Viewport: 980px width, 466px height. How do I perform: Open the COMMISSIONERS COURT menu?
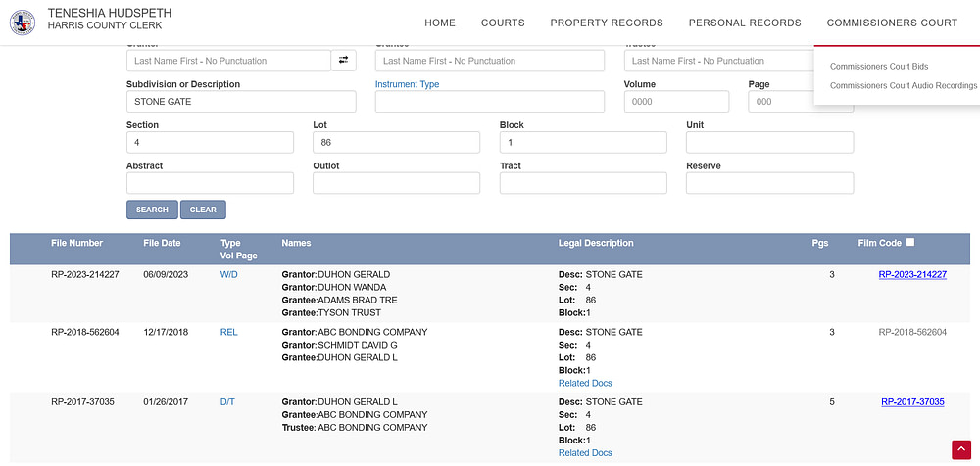(x=892, y=23)
